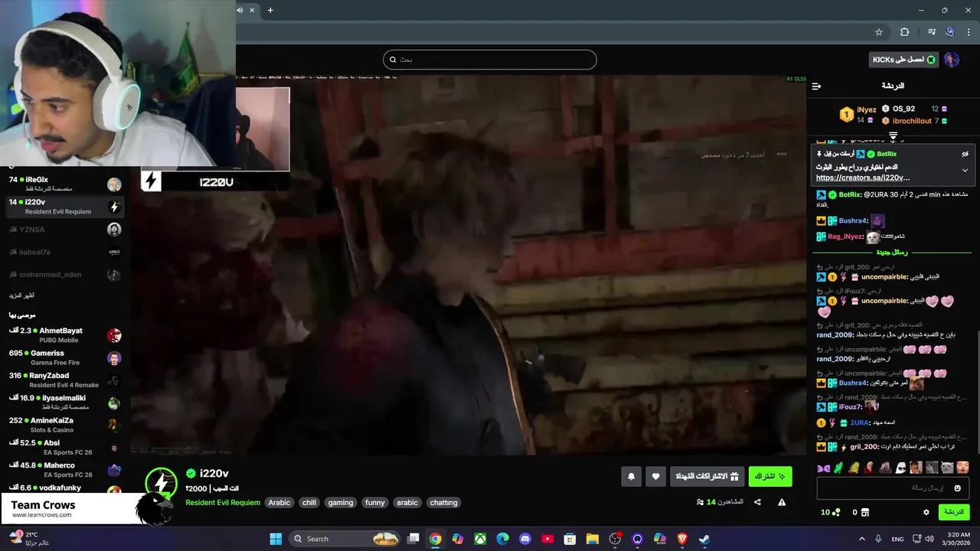980x551 pixels.
Task: Open the user profile avatar menu
Action: tap(952, 60)
